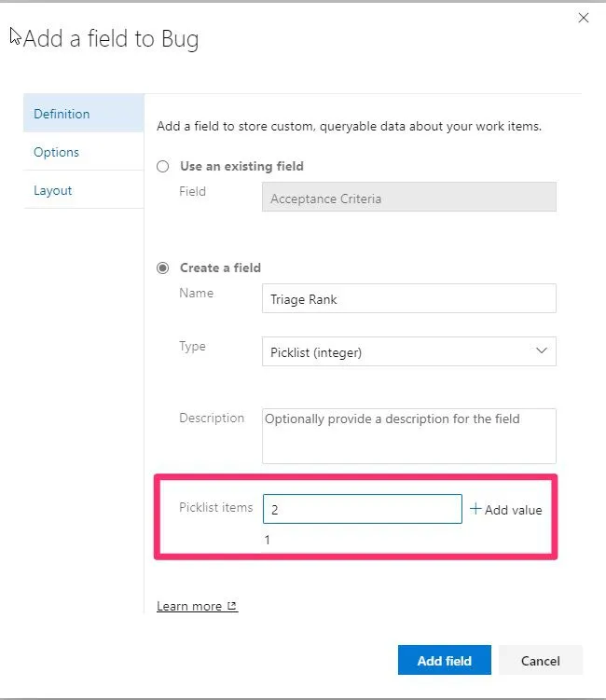Click the Picklist items input box
Screen dimensions: 606x700
(362, 509)
